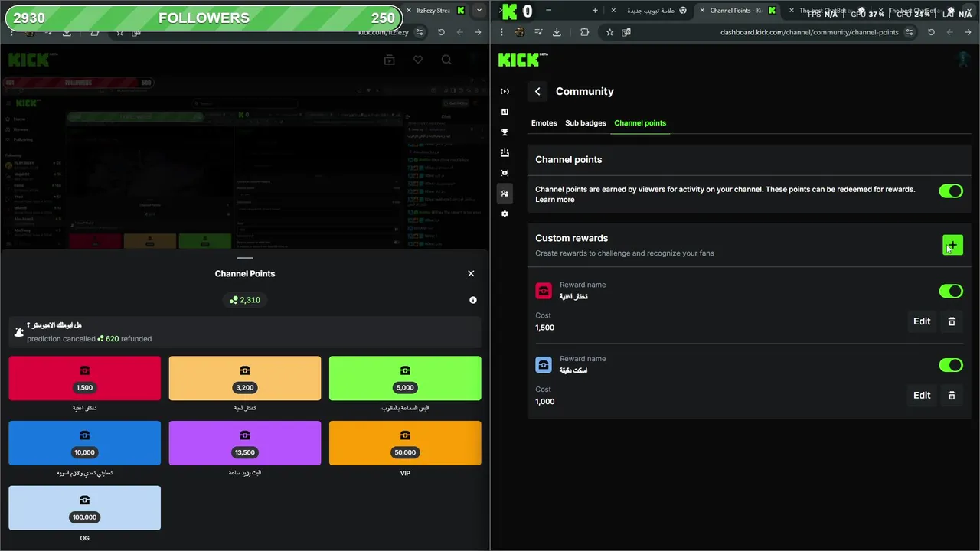Redeem the 100,000 OG reward card
Viewport: 980px width, 551px height.
[85, 508]
